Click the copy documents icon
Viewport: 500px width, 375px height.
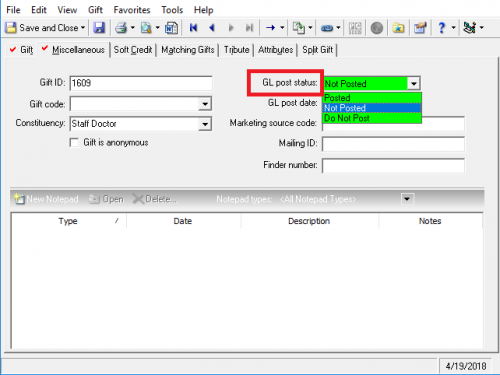[x=298, y=28]
